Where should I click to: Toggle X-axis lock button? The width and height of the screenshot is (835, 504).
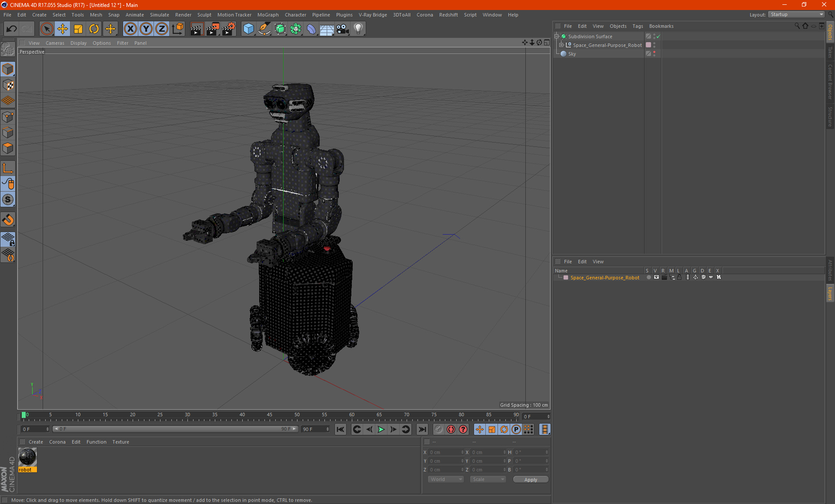130,29
